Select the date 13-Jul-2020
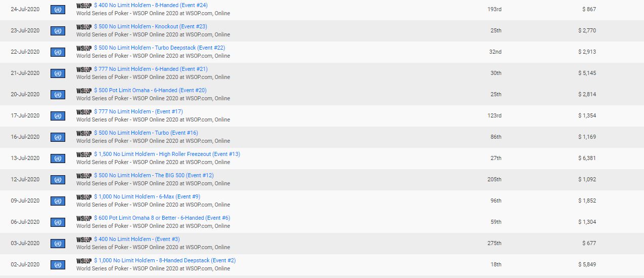Viewport: 644px width, 278px height. pos(25,158)
